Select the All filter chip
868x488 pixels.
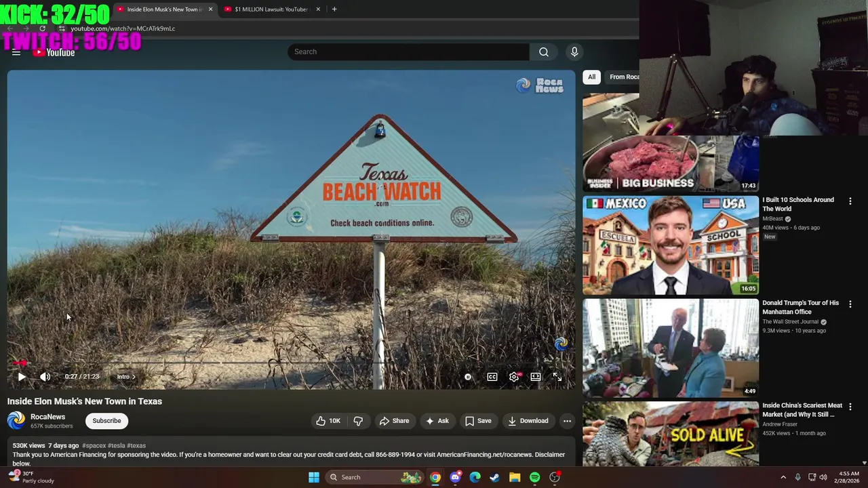[591, 77]
